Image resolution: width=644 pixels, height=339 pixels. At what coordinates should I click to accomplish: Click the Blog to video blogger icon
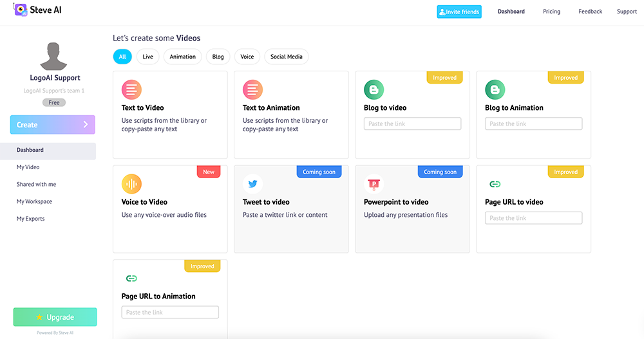(374, 89)
